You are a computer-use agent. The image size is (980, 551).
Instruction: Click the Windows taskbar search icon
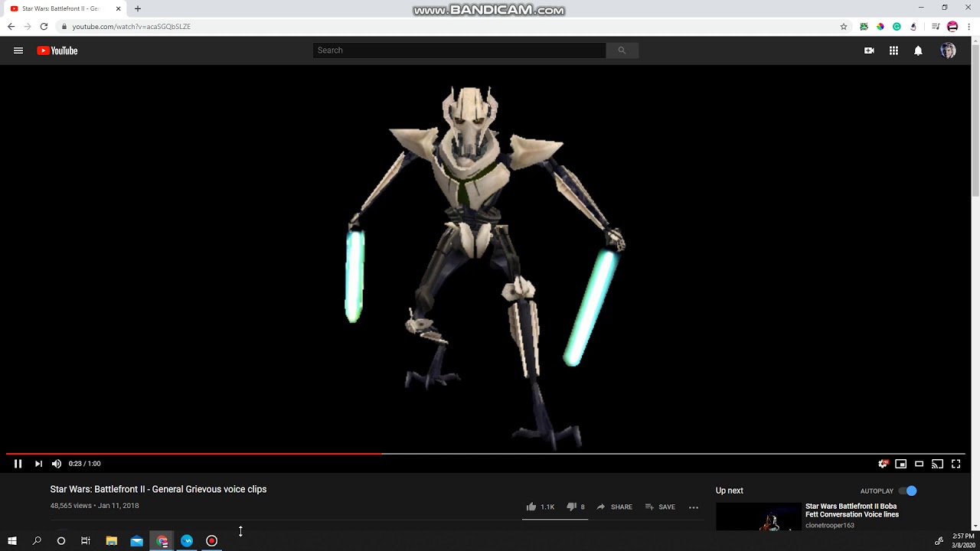(x=37, y=541)
